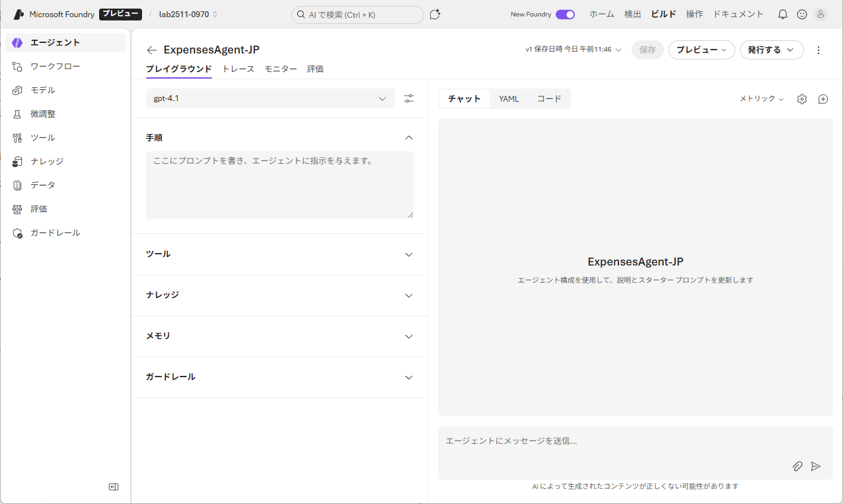Viewport: 843px width, 504px height.
Task: Expand the ツール section
Action: point(409,254)
